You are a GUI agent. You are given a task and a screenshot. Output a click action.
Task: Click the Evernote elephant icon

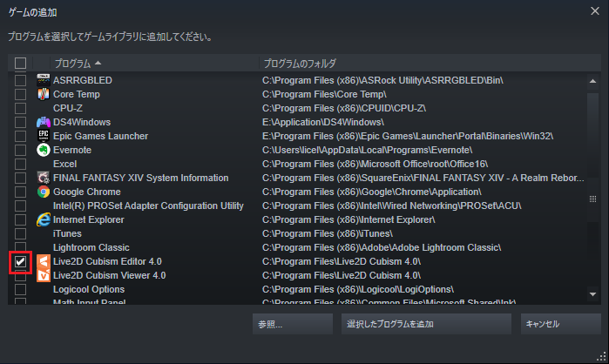click(x=43, y=150)
